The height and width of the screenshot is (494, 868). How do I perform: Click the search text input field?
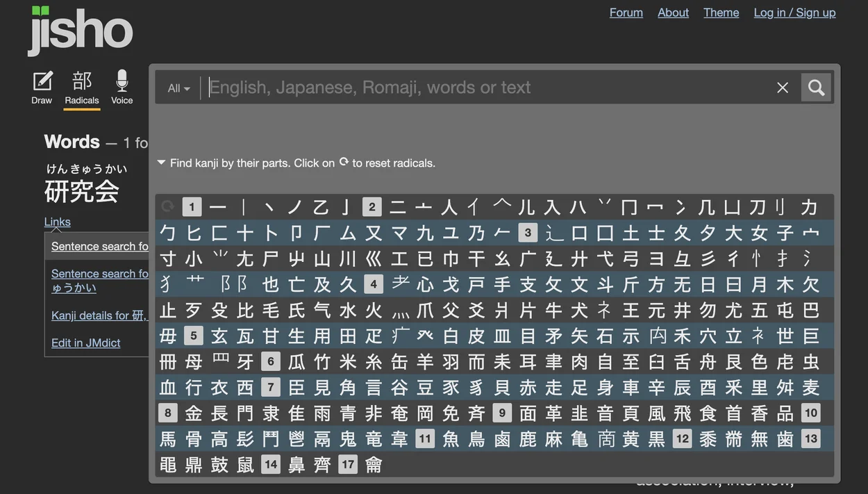tap(490, 88)
